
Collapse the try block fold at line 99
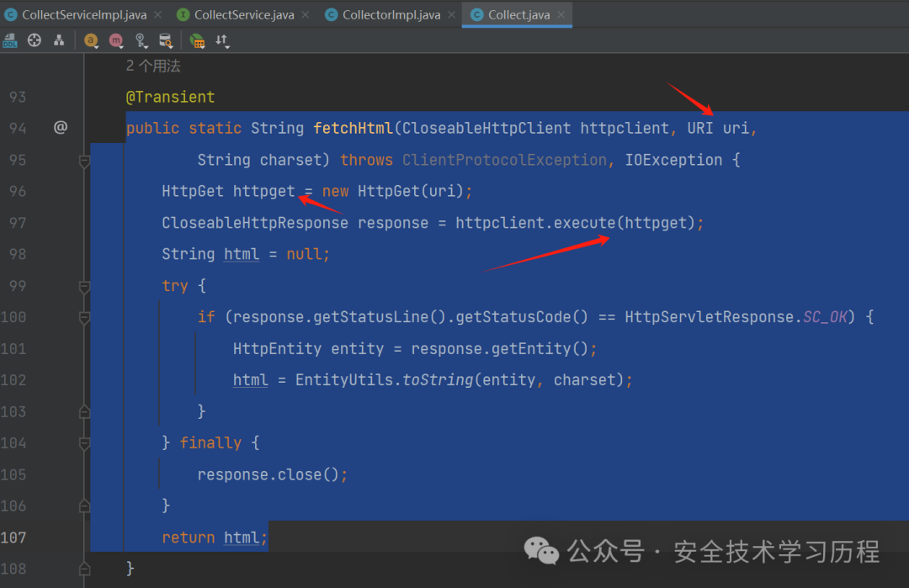(85, 286)
